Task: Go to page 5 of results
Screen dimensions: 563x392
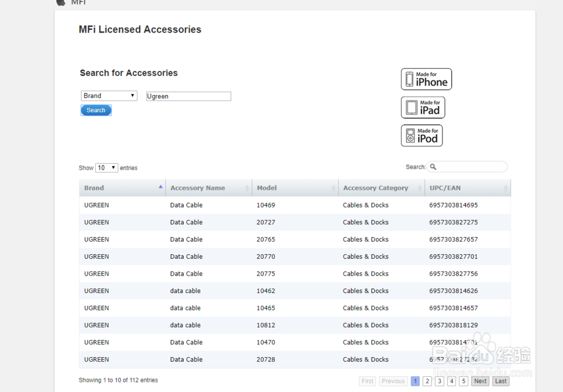Action: tap(463, 381)
